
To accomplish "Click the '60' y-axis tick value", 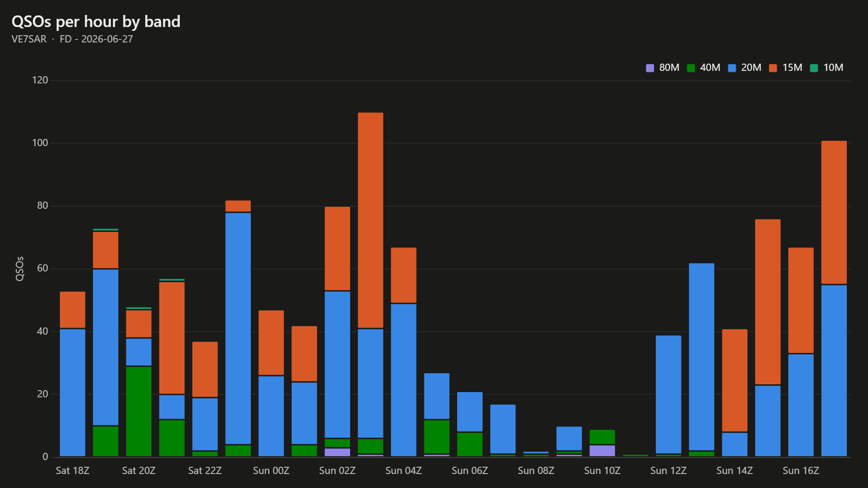I will point(42,268).
